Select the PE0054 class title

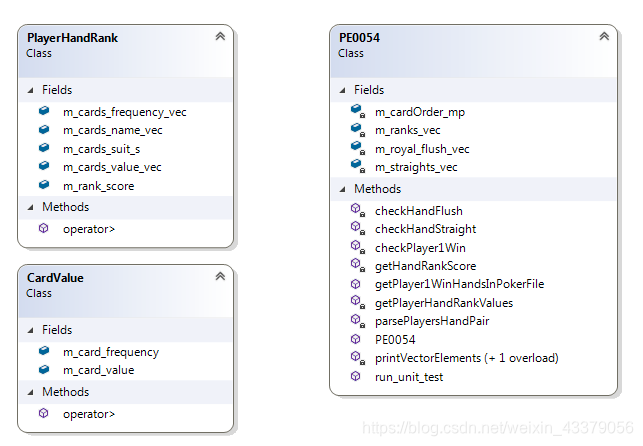pos(359,38)
